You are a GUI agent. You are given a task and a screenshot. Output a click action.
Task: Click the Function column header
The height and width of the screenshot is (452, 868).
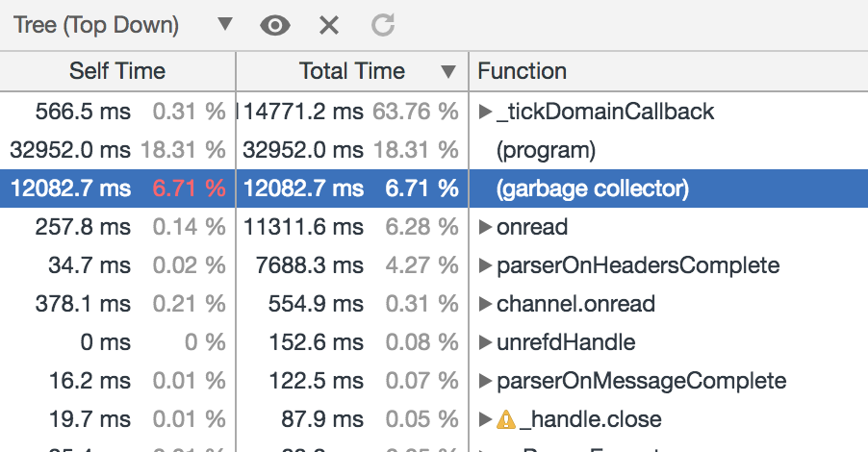523,71
